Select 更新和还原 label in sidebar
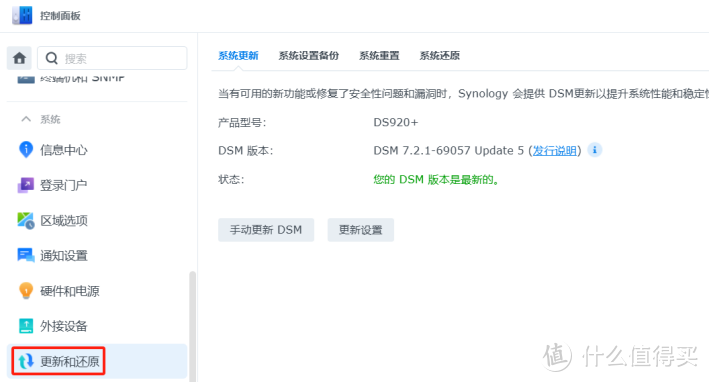The height and width of the screenshot is (382, 709). (70, 361)
